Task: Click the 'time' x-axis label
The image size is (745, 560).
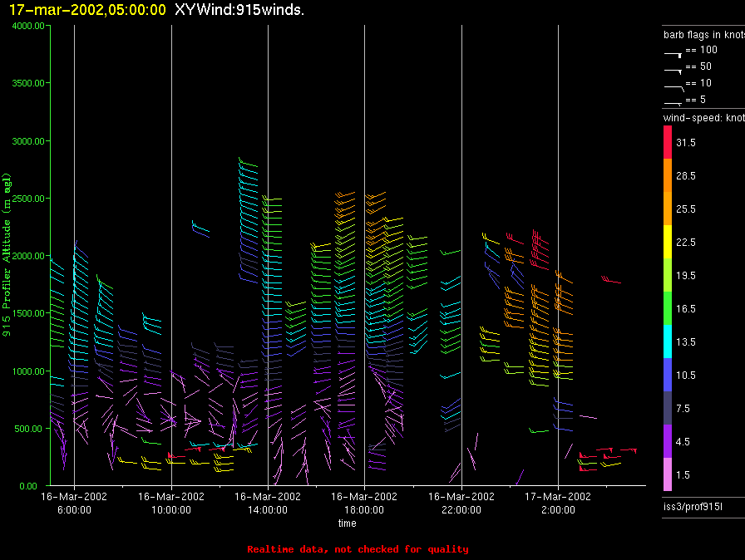Action: pos(348,523)
